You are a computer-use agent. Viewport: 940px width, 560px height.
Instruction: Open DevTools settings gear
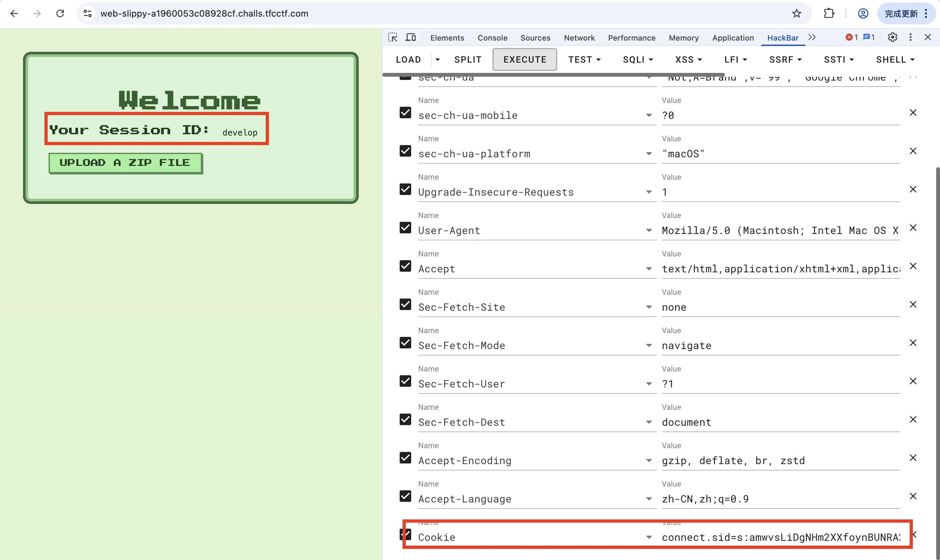tap(892, 37)
